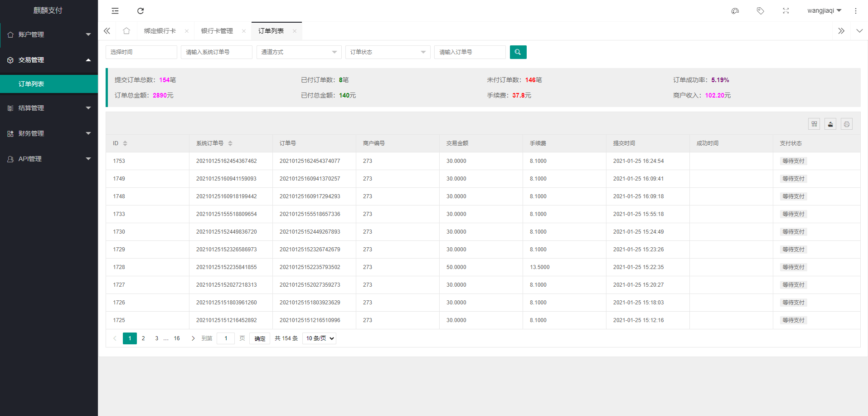Click the tag note icon in header

(761, 11)
